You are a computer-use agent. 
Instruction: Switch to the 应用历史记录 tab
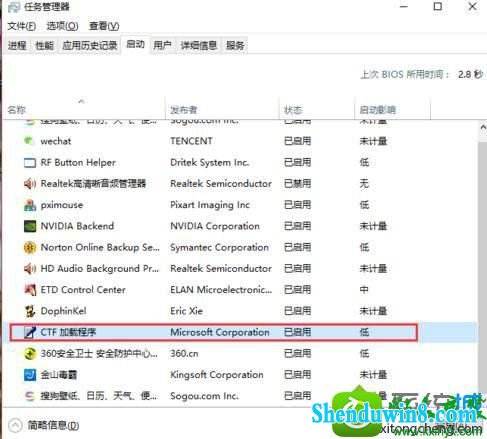point(90,45)
